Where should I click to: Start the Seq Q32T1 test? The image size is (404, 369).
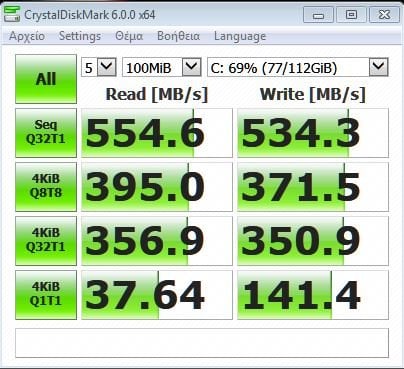pyautogui.click(x=46, y=133)
